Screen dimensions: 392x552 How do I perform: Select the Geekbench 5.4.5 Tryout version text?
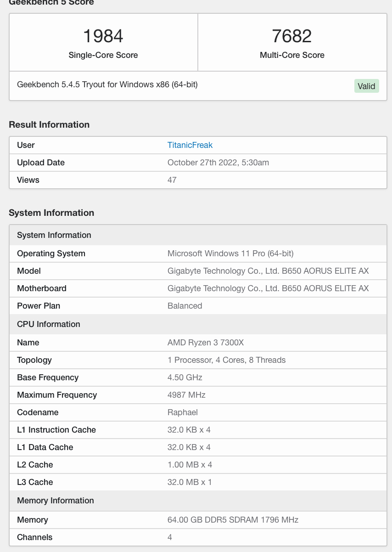coord(107,84)
